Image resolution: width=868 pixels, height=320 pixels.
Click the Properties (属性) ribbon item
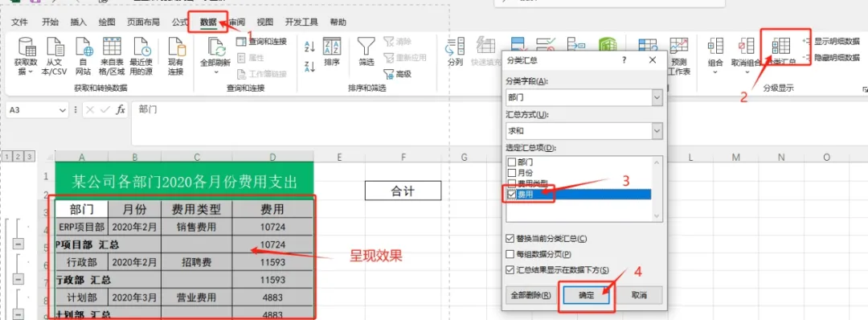click(x=250, y=58)
